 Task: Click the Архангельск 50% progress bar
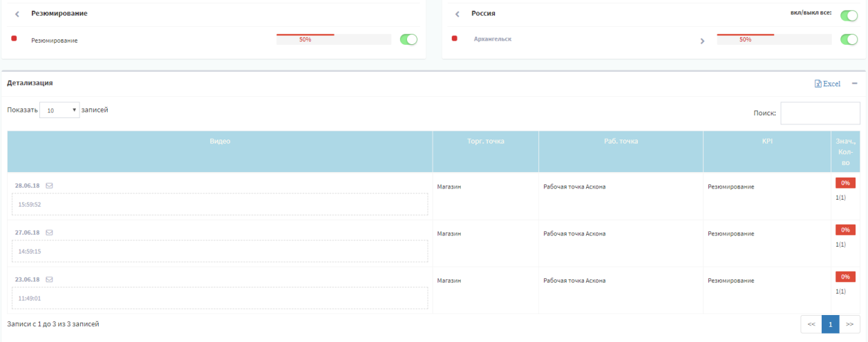[x=774, y=39]
